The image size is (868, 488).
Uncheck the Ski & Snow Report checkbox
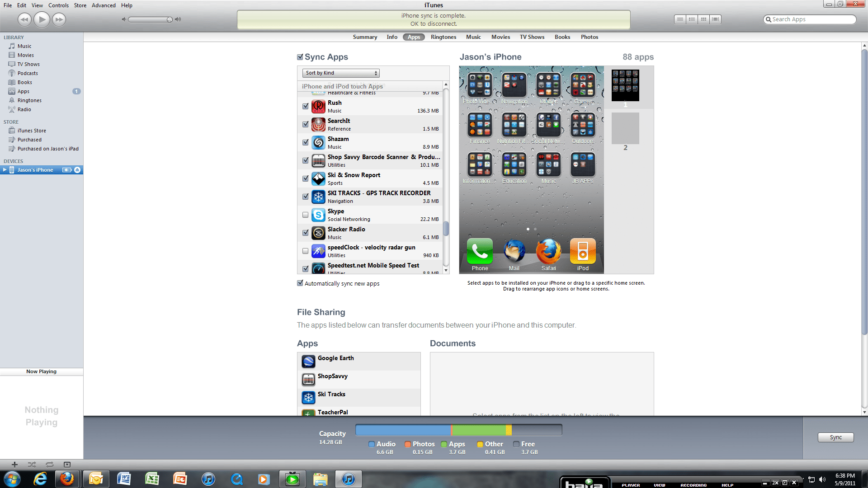pyautogui.click(x=305, y=178)
